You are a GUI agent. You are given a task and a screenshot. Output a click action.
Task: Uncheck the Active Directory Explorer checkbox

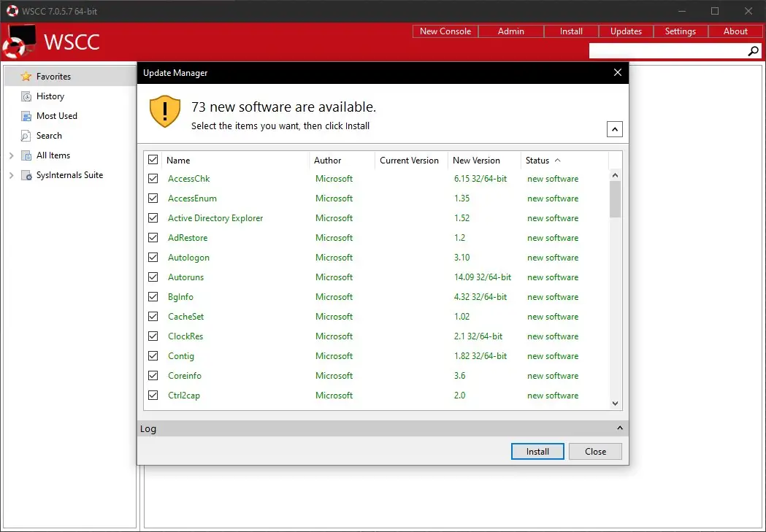(153, 217)
